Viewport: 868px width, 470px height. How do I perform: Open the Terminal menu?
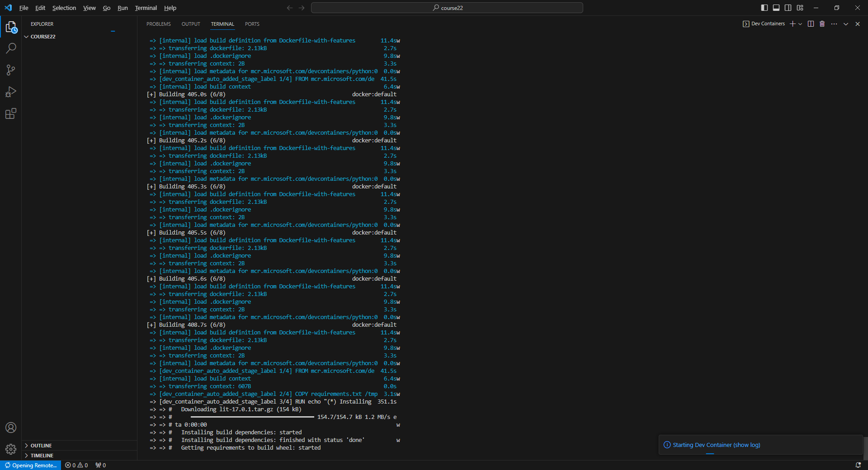(146, 8)
